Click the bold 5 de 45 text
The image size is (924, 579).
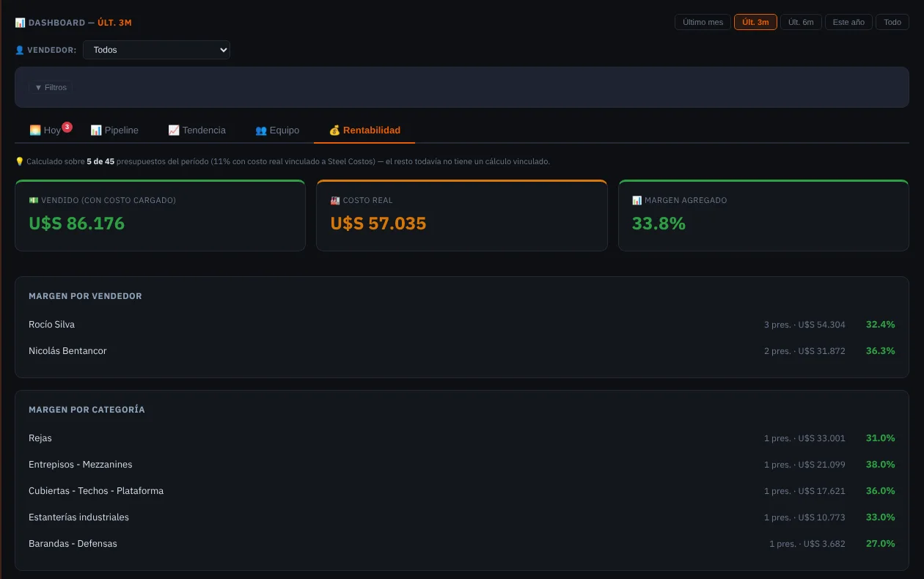[100, 161]
